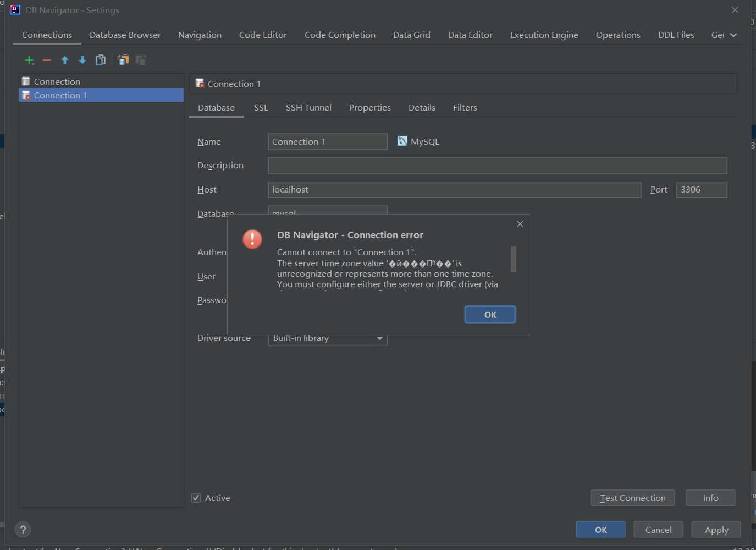Screen dimensions: 756x550
Task: Remove the selected connection
Action: (x=47, y=60)
